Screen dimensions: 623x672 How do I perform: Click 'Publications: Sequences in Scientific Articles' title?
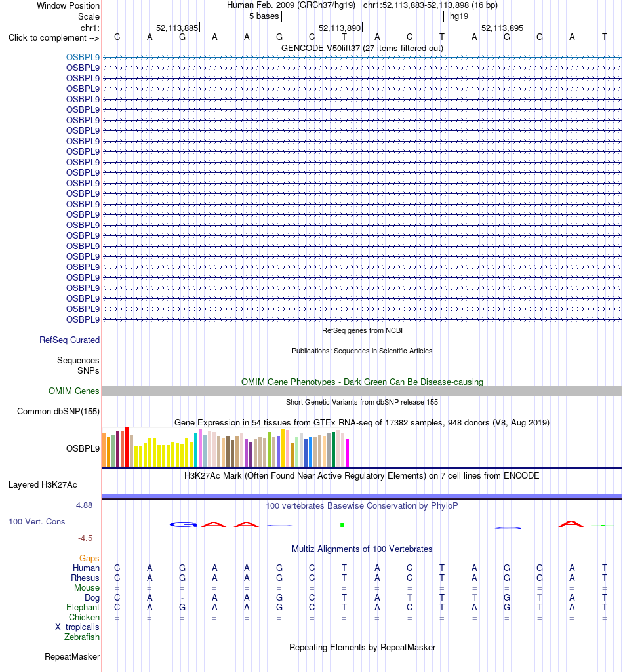(x=362, y=351)
